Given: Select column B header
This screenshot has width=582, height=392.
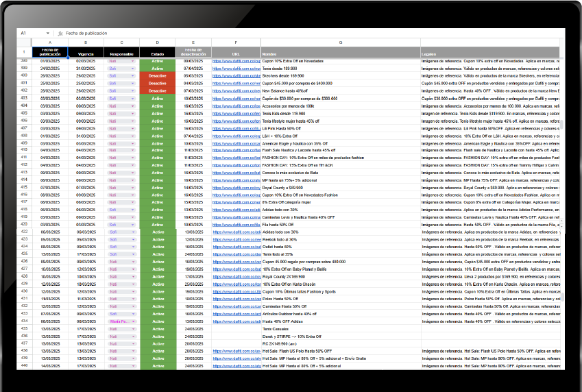Looking at the screenshot, I should tap(86, 42).
